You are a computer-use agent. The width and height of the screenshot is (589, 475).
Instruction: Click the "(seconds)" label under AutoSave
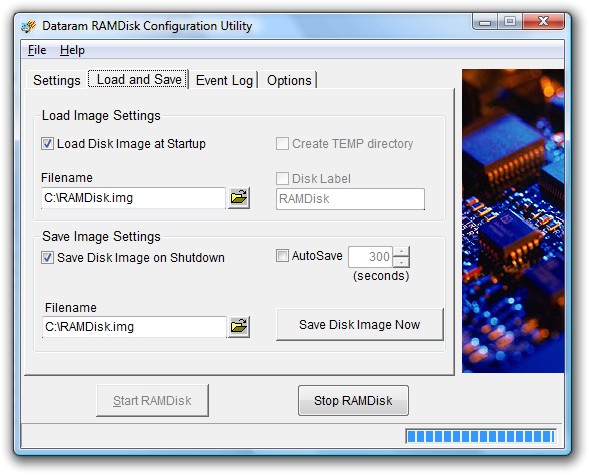coord(381,276)
